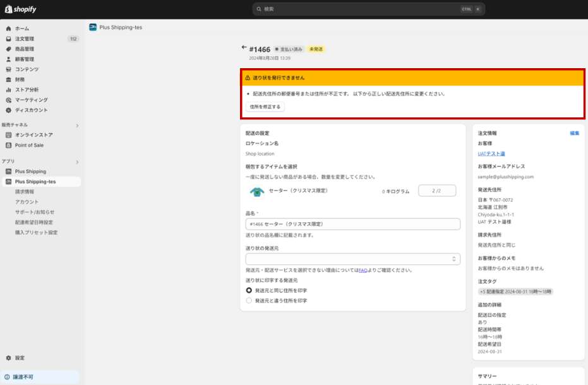The image size is (588, 385).
Task: Open ホーム from the sidebar
Action: (x=22, y=28)
